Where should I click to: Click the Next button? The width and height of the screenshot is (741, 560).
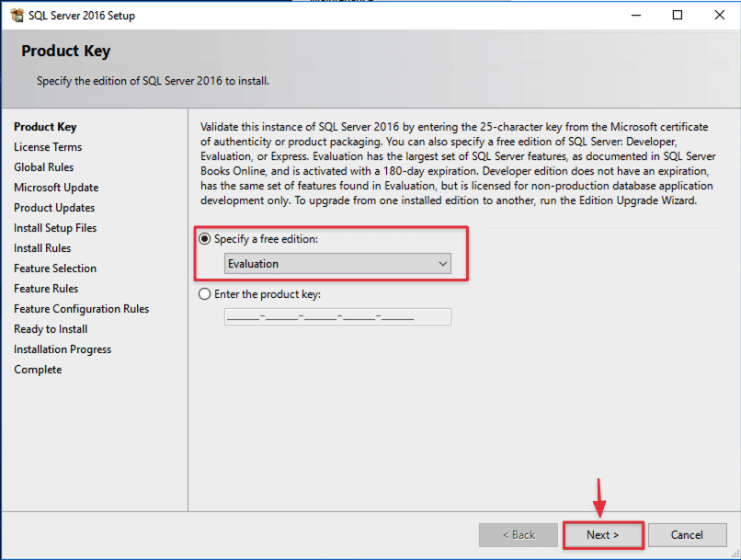coord(602,534)
